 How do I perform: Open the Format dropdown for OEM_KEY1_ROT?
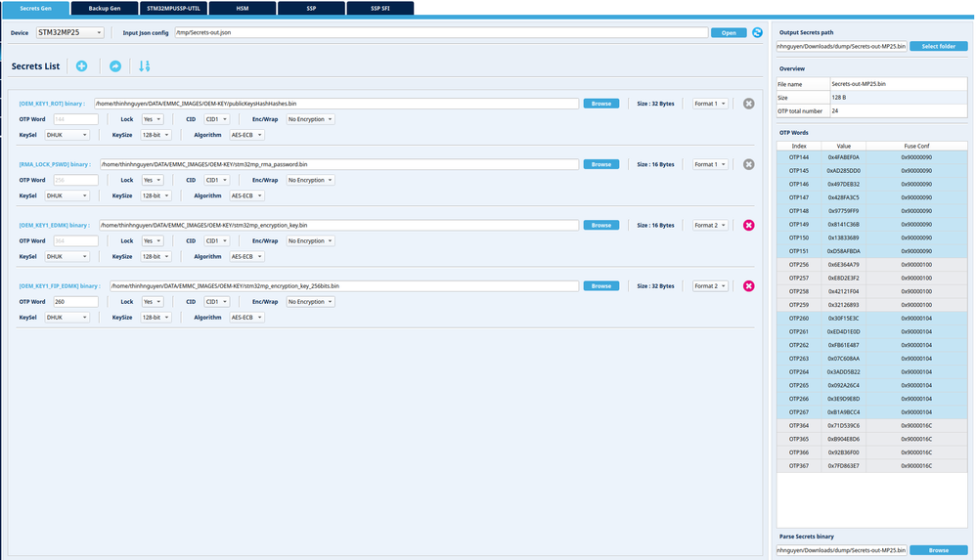coord(710,104)
